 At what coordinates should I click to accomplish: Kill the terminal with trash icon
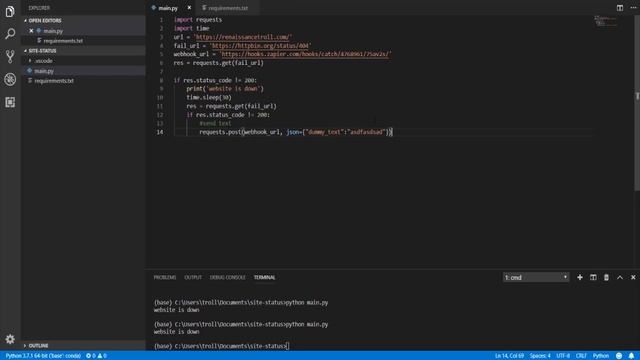(606, 278)
